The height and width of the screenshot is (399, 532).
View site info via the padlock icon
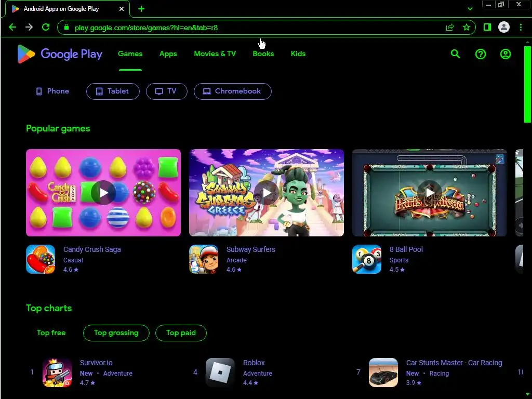click(66, 27)
